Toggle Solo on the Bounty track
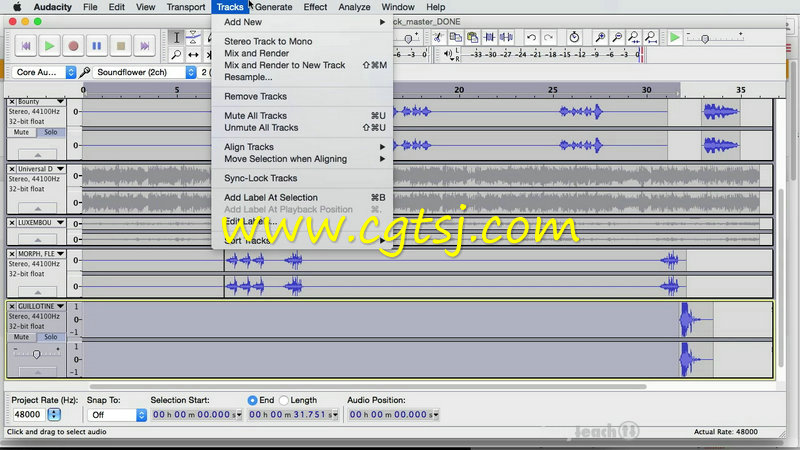The width and height of the screenshot is (800, 450). 51,132
